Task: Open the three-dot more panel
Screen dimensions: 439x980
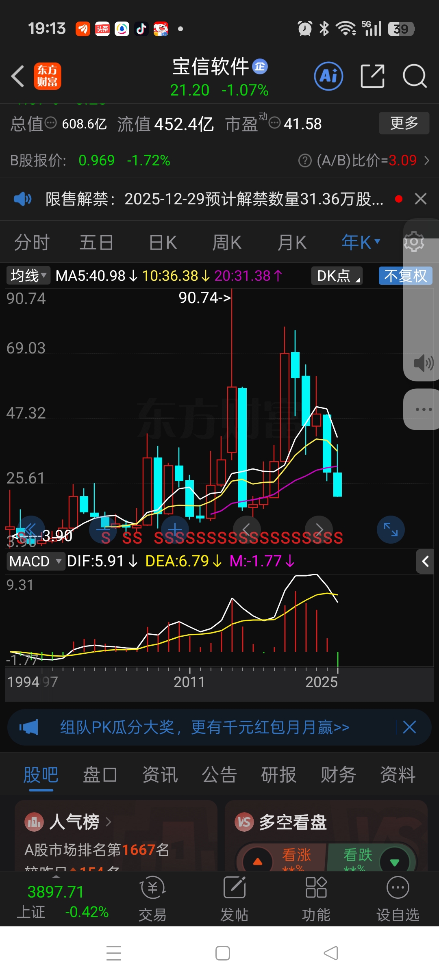Action: (x=424, y=409)
